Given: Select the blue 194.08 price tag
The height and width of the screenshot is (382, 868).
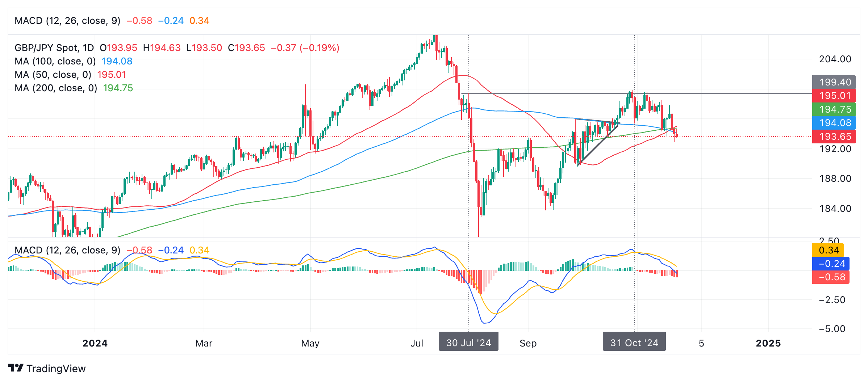Looking at the screenshot, I should coord(834,123).
